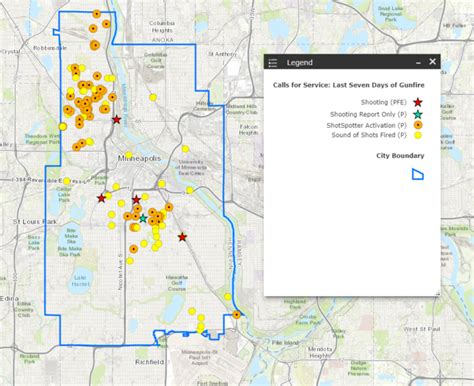Image resolution: width=474 pixels, height=386 pixels.
Task: Select the teal star marker on the map
Action: point(143,219)
